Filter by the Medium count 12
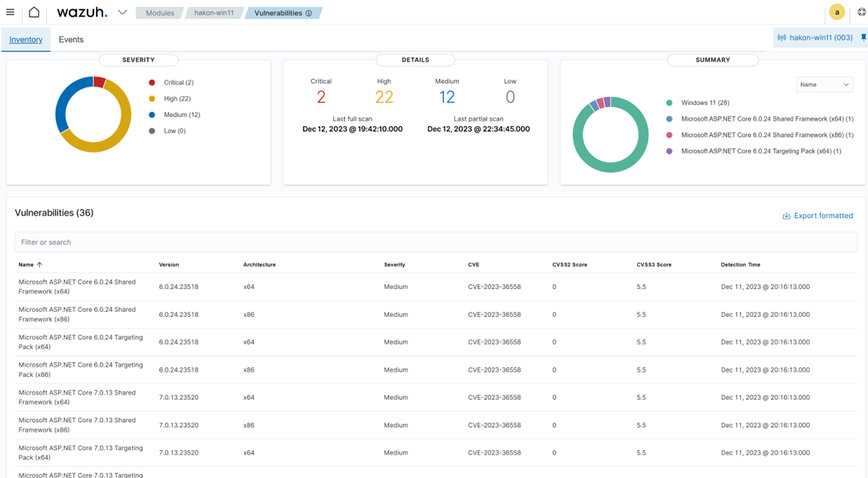Image resolution: width=868 pixels, height=478 pixels. [x=447, y=97]
